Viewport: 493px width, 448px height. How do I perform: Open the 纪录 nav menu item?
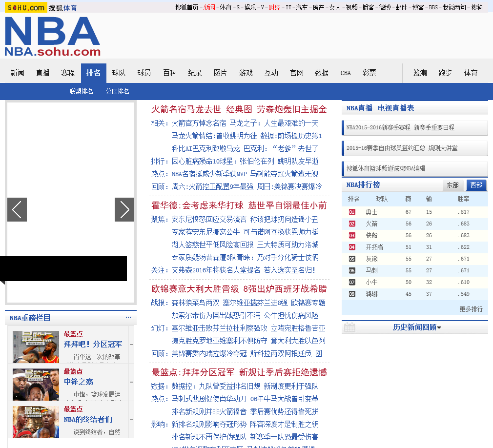click(x=195, y=73)
